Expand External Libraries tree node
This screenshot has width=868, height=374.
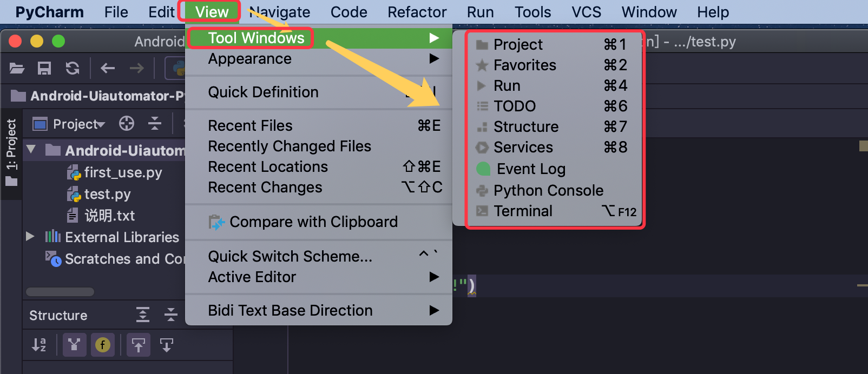click(30, 237)
